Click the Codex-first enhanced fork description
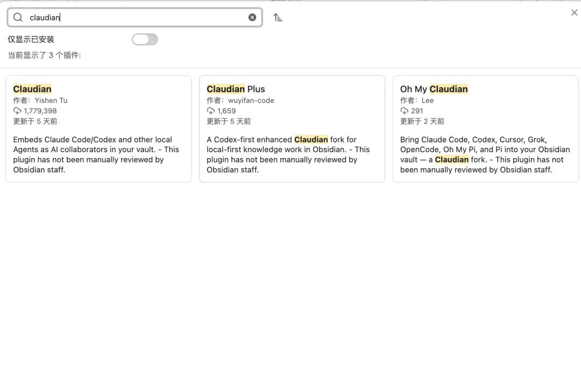The image size is (581, 392). coord(288,154)
